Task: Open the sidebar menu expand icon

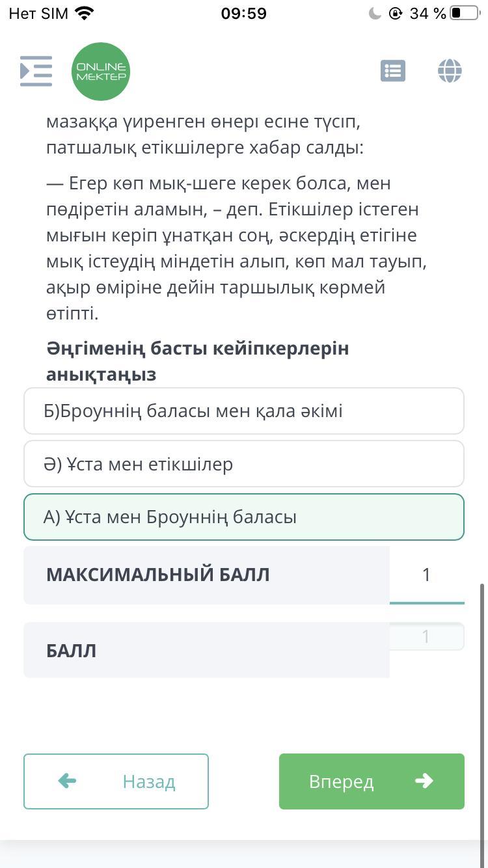Action: point(36,71)
